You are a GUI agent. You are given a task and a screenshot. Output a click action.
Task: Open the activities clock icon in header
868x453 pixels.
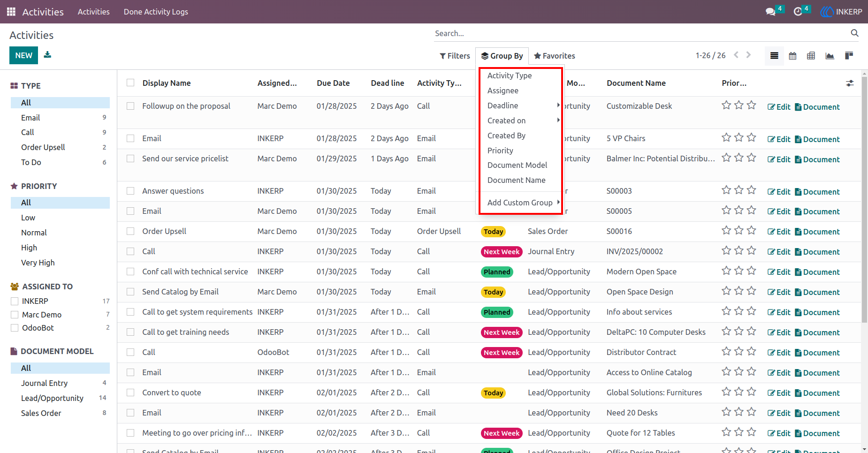click(x=798, y=12)
